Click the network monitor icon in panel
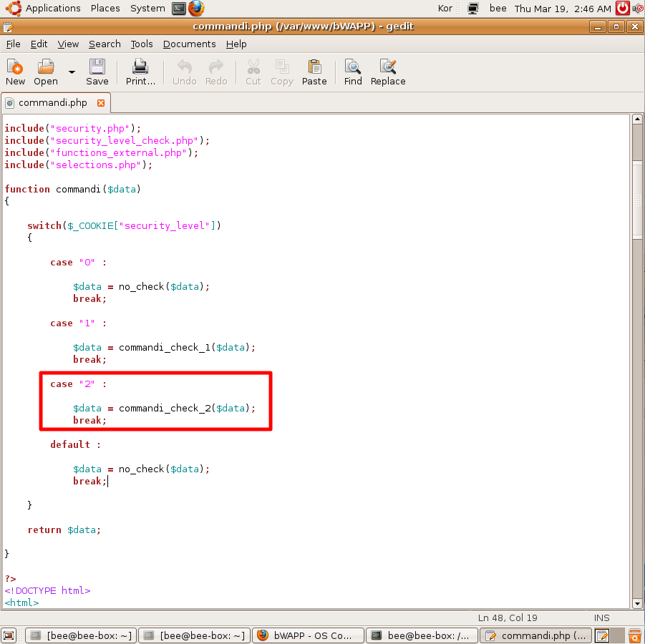This screenshot has width=645, height=644. tap(473, 8)
